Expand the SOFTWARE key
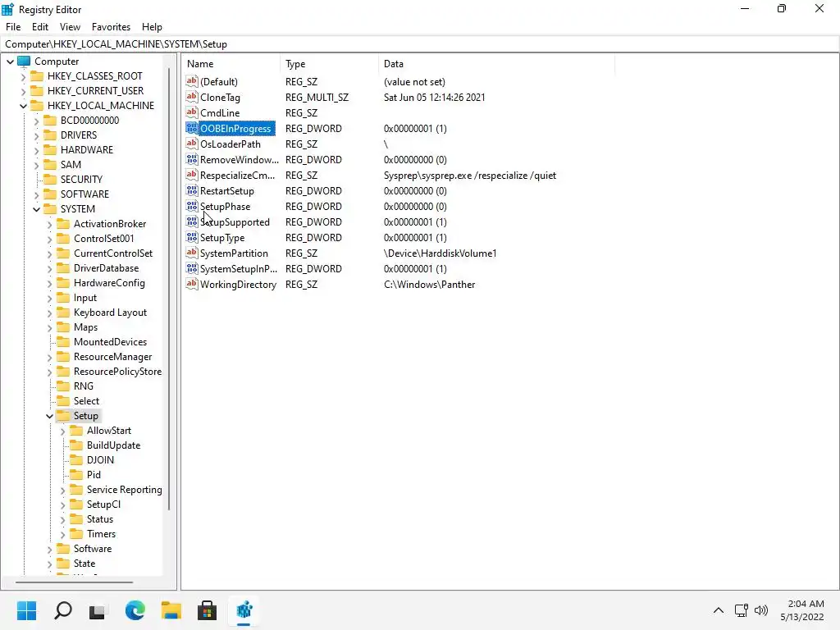 coord(36,194)
